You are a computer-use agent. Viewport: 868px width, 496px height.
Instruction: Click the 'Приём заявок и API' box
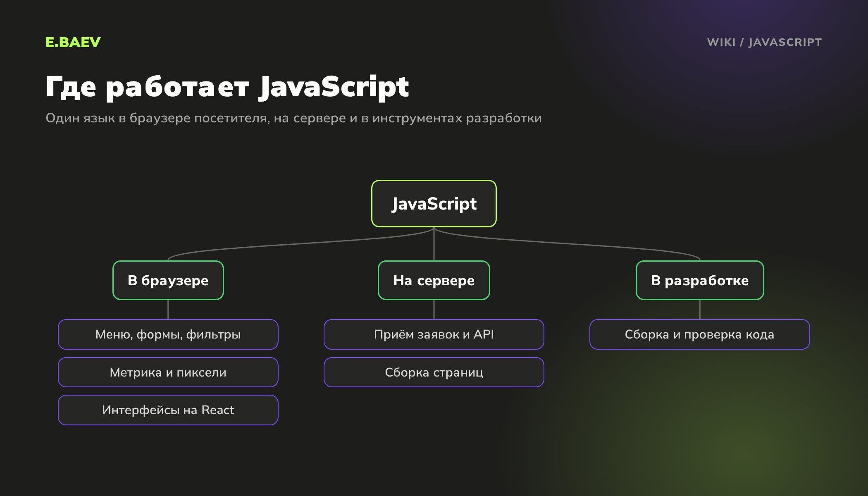point(434,334)
